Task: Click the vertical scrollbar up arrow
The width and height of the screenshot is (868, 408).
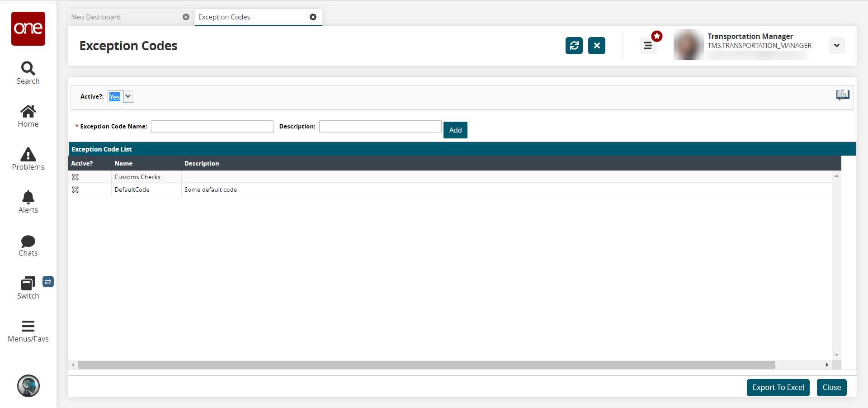Action: tap(837, 176)
